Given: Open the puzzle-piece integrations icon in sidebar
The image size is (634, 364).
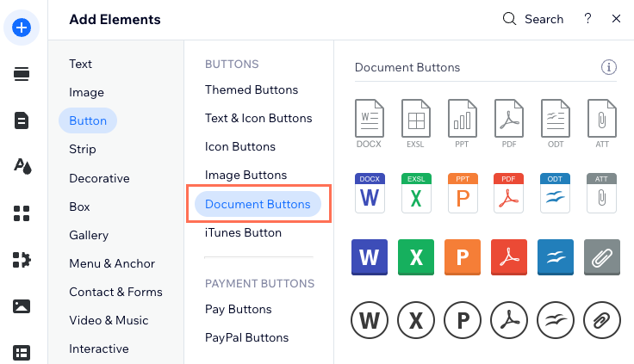Looking at the screenshot, I should pos(22,260).
